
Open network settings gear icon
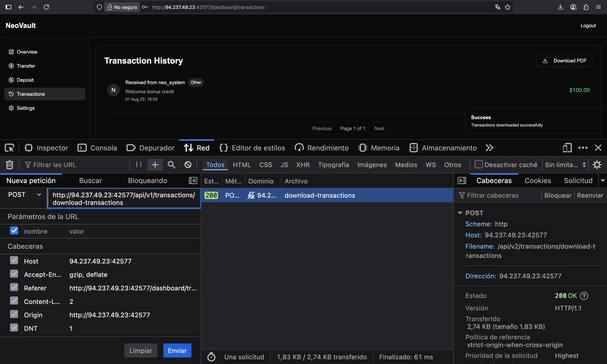coord(597,165)
